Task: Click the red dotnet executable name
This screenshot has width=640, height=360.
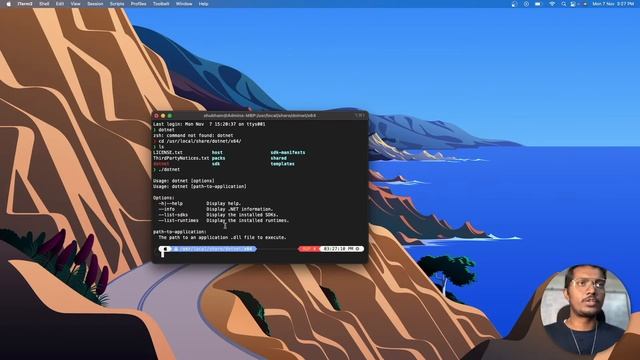Action: click(x=161, y=164)
